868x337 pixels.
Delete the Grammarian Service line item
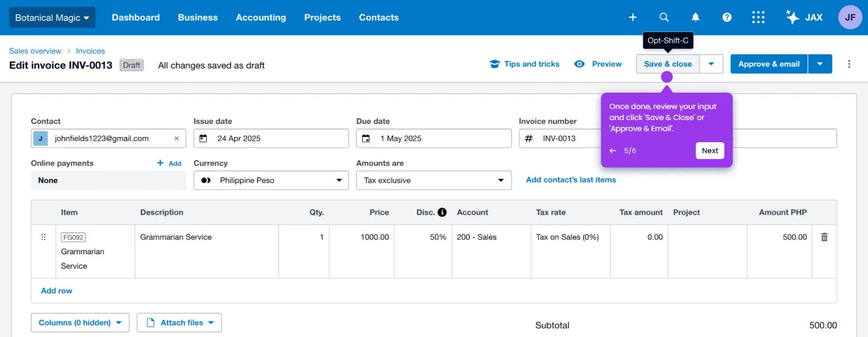[824, 237]
